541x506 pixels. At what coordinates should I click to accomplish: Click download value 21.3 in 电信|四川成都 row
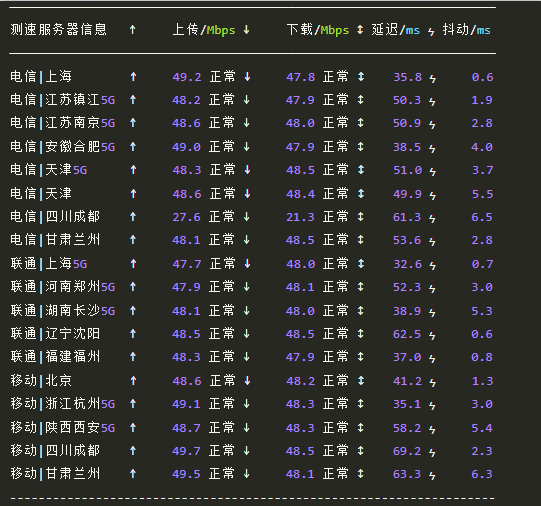click(300, 217)
